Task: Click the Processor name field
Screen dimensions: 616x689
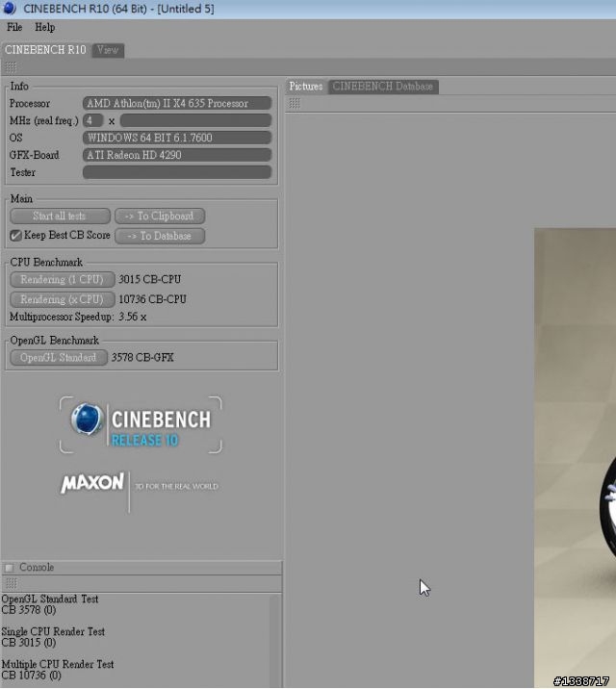Action: tap(177, 103)
